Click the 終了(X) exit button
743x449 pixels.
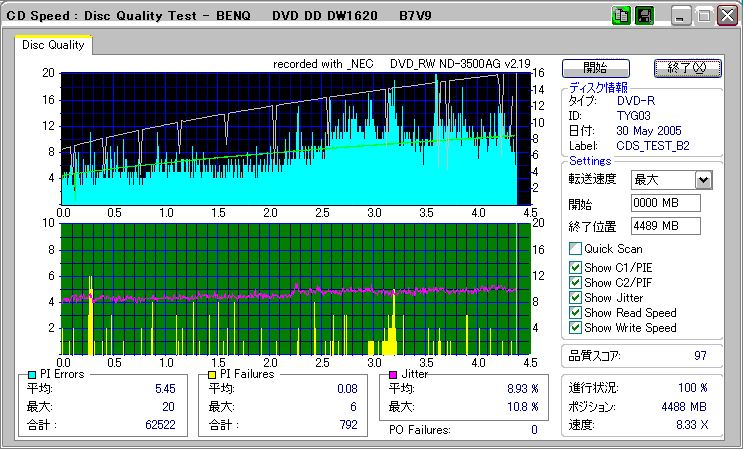coord(686,68)
